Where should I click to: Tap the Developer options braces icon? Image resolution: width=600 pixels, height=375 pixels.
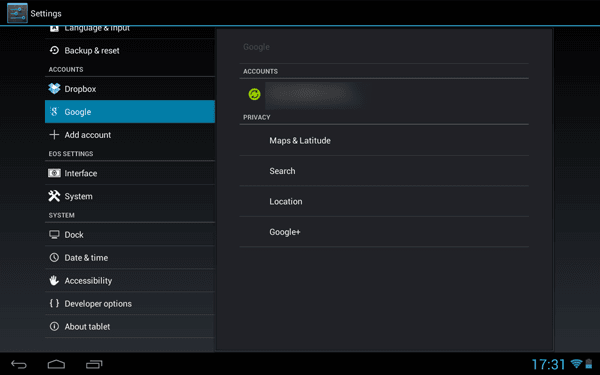(54, 303)
